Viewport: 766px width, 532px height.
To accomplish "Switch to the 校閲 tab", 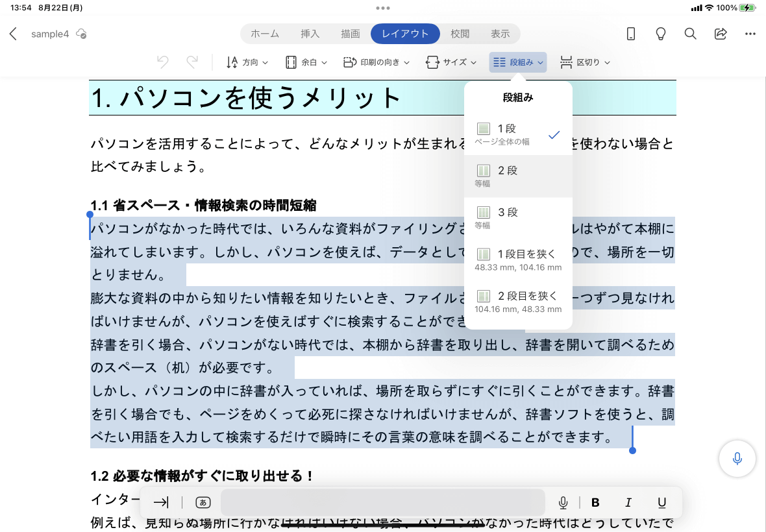I will click(460, 34).
